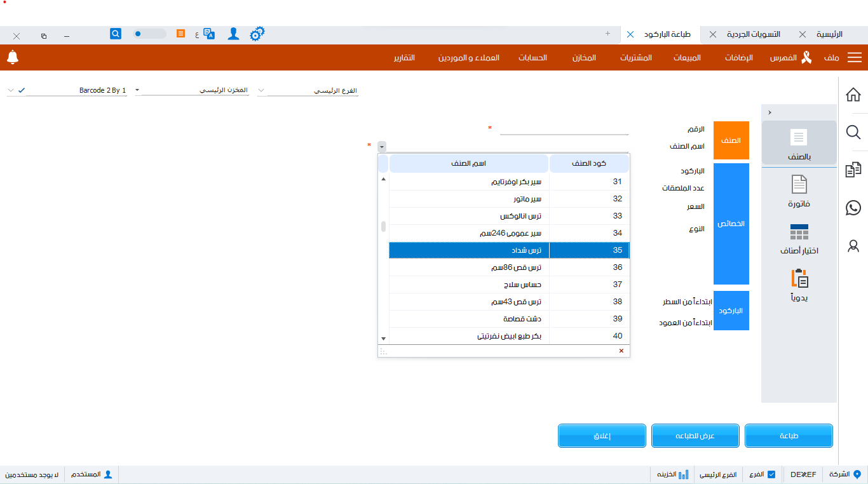Open the search magnifier icon in toolbar
Image resolution: width=868 pixels, height=484 pixels.
115,33
